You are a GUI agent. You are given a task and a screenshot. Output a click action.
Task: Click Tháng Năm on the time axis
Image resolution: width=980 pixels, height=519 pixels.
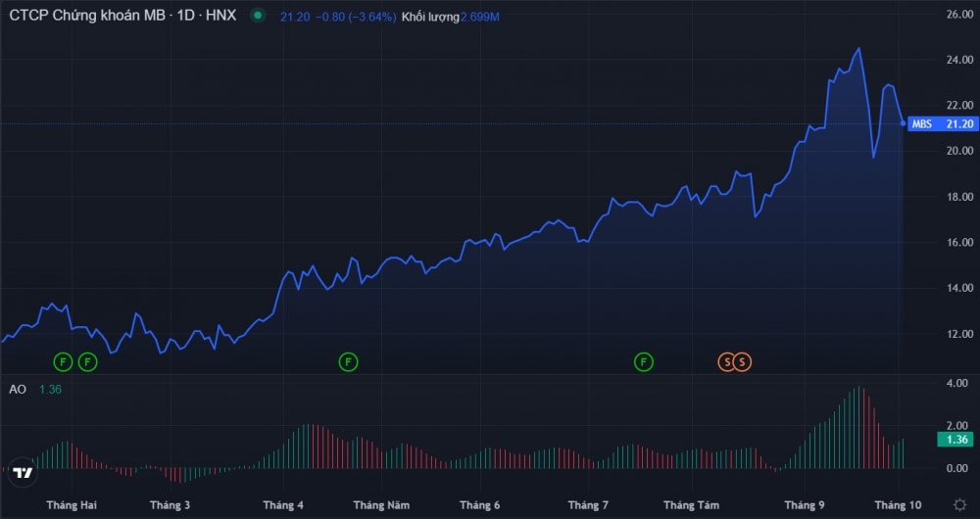[x=381, y=504]
